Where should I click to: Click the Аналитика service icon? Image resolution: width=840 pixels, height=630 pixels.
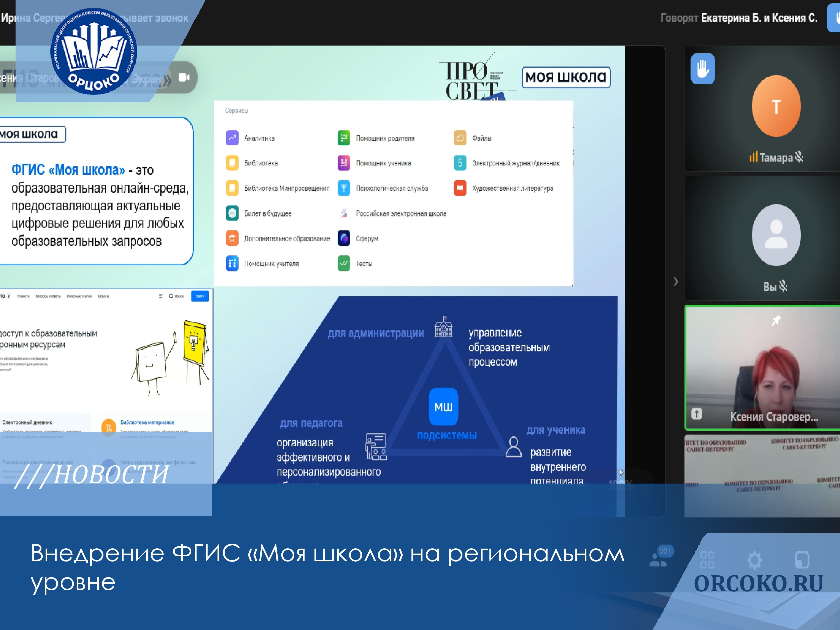pyautogui.click(x=232, y=138)
